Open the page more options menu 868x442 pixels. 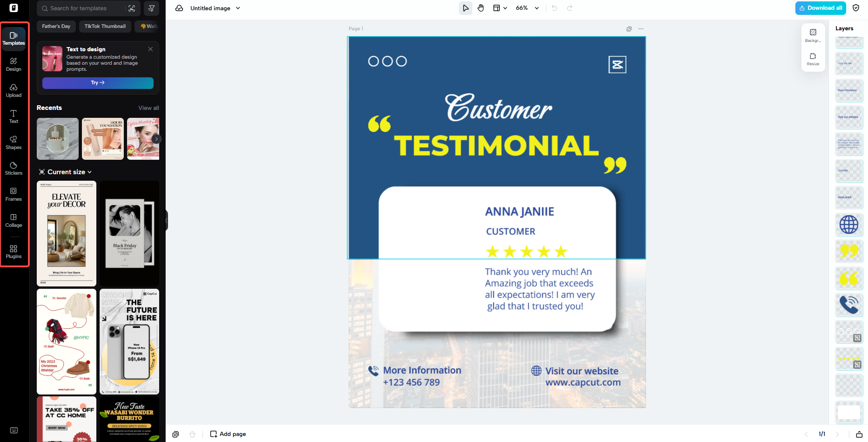point(641,29)
